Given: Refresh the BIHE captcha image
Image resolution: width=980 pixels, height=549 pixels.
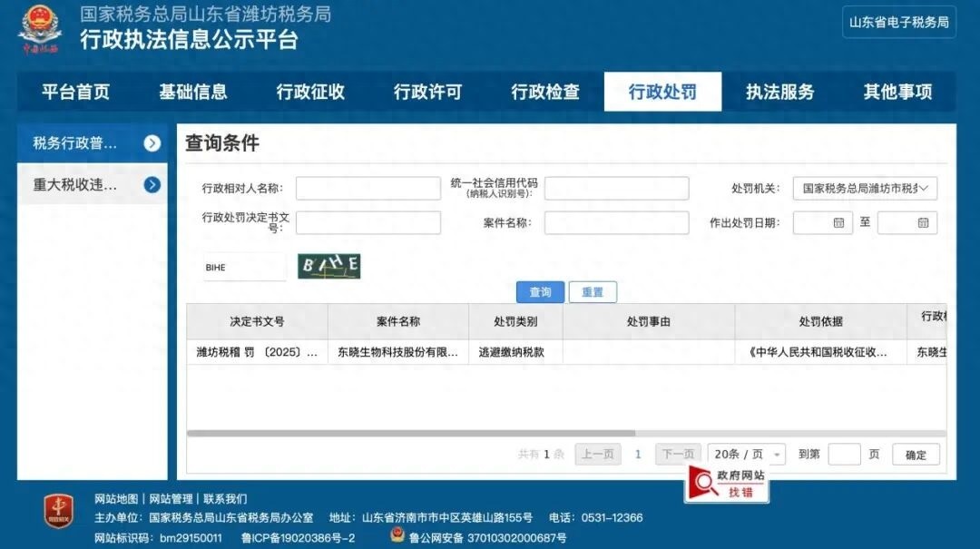Looking at the screenshot, I should click(329, 266).
